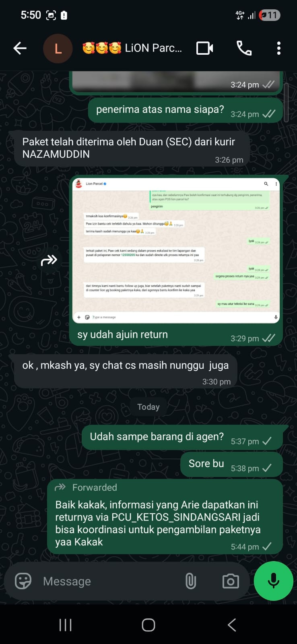
Task: Select the 'Udah sampe barang di agen?' message
Action: pos(182,438)
